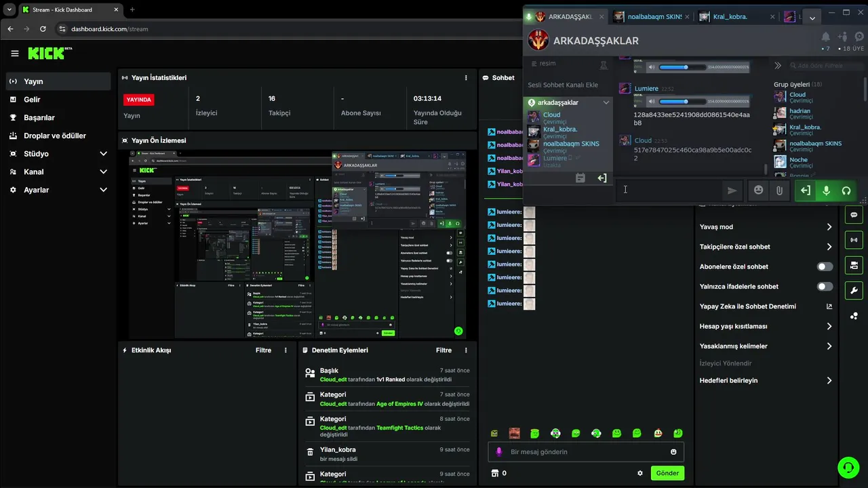Open the Denetim Eylemleri Filtre

(443, 350)
